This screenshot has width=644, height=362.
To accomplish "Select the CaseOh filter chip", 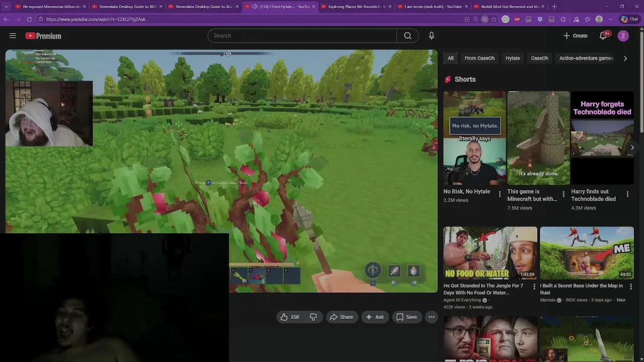I will pos(539,58).
